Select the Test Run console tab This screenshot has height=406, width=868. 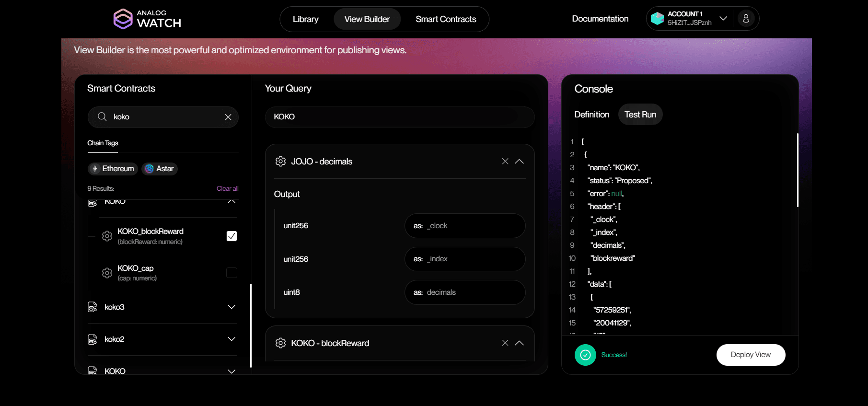pos(640,115)
